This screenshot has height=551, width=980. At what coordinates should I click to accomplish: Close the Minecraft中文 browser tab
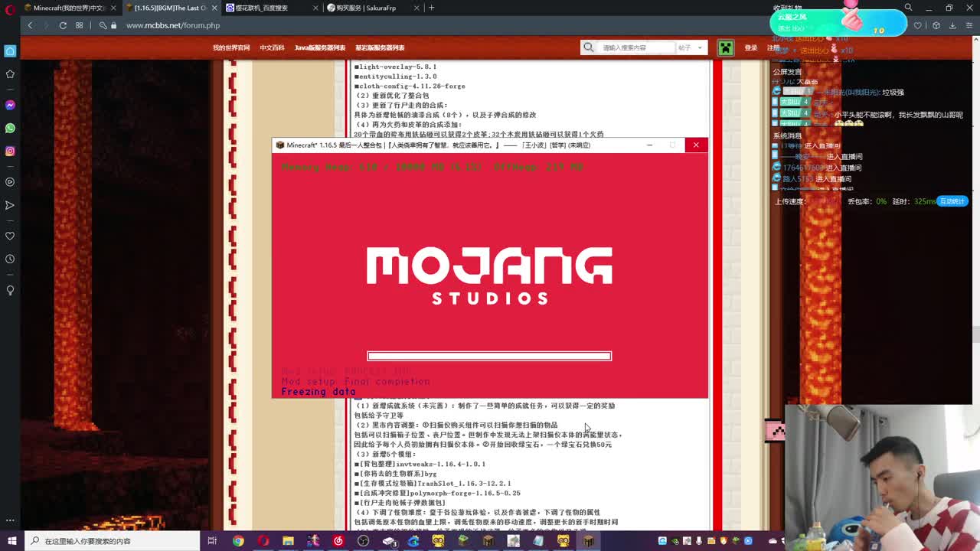tap(113, 8)
